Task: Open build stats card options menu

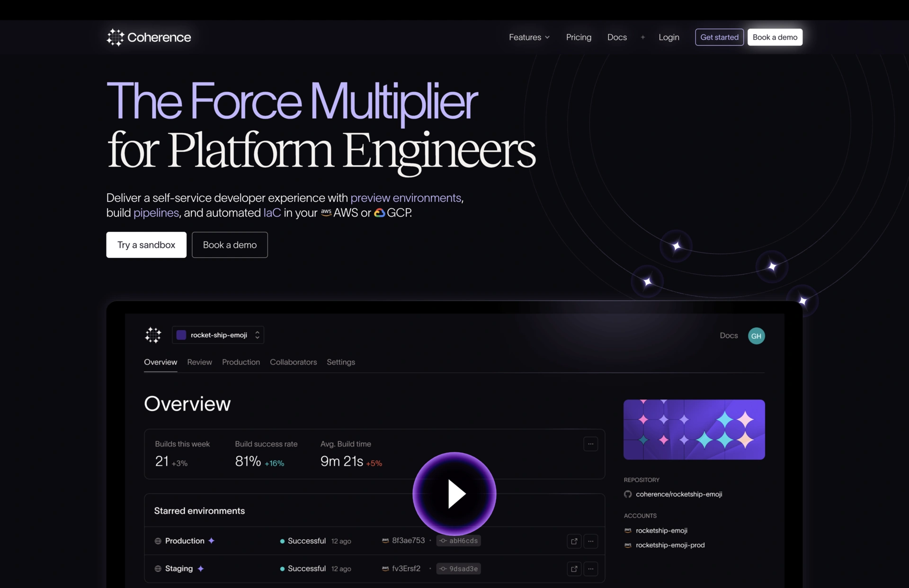Action: click(590, 444)
